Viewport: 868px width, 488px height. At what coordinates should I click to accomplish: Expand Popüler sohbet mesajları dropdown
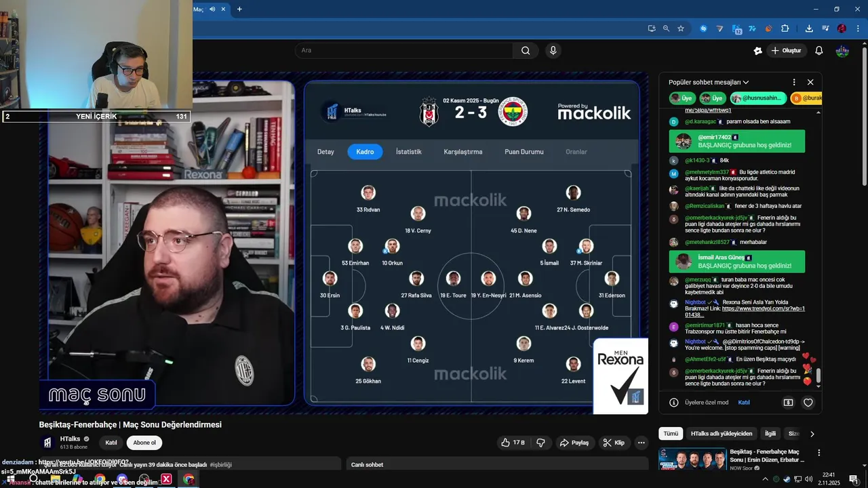tap(709, 82)
